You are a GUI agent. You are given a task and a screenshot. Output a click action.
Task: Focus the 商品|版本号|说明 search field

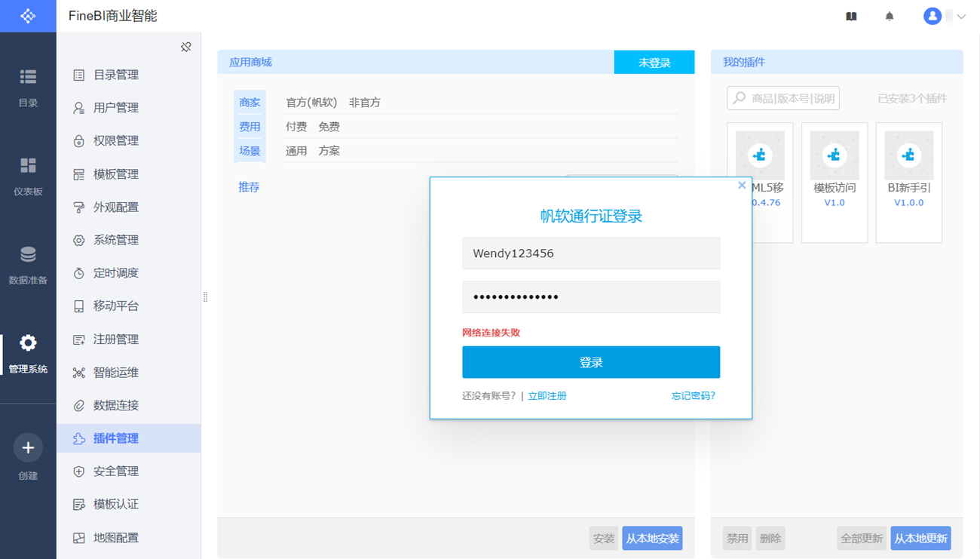pyautogui.click(x=783, y=98)
